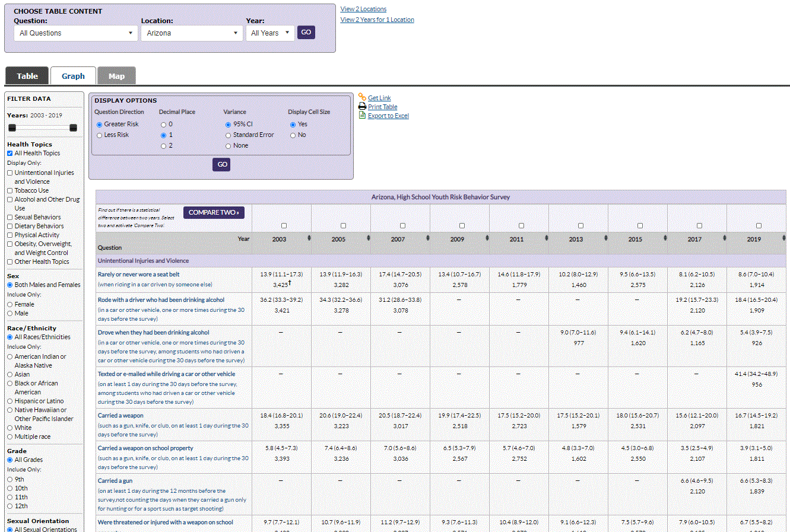The height and width of the screenshot is (532, 790).
Task: Uncheck All Health Topics checkbox
Action: click(x=9, y=153)
